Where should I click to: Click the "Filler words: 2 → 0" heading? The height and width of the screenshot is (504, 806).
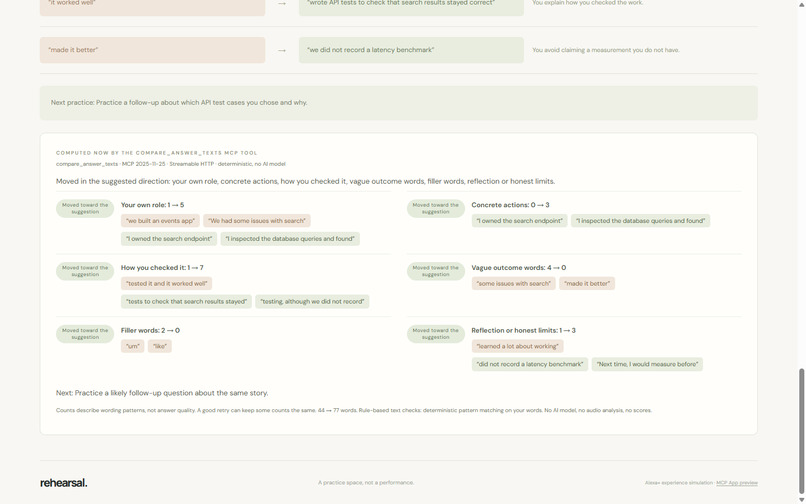click(150, 330)
